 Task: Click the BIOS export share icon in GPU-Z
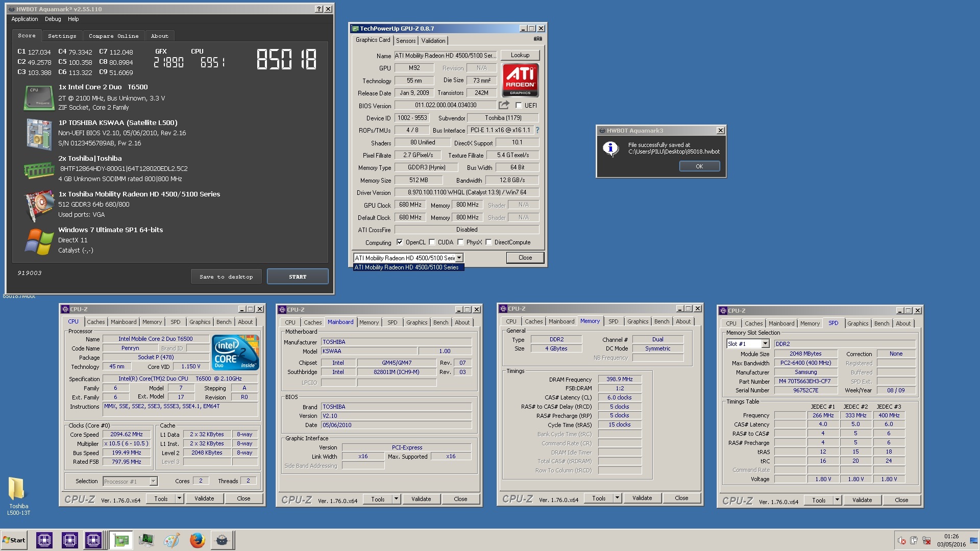(504, 105)
